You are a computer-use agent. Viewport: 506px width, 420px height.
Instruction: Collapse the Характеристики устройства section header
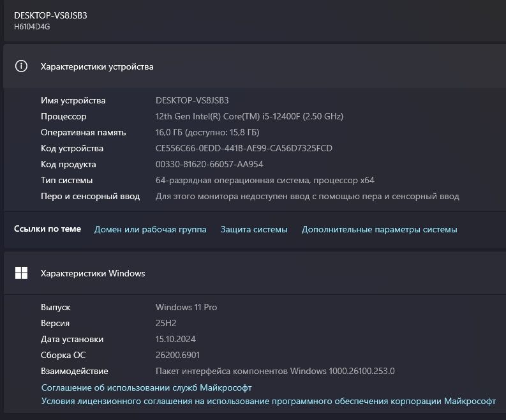[255, 66]
